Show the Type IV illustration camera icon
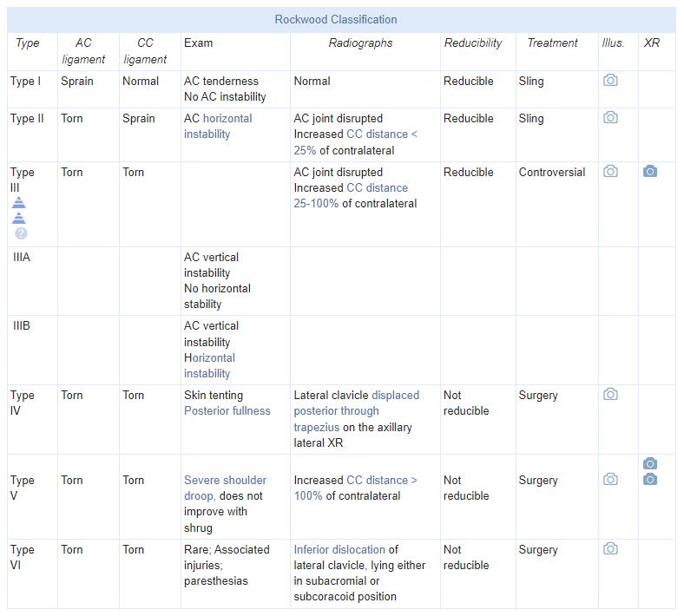684x616 pixels. point(610,395)
